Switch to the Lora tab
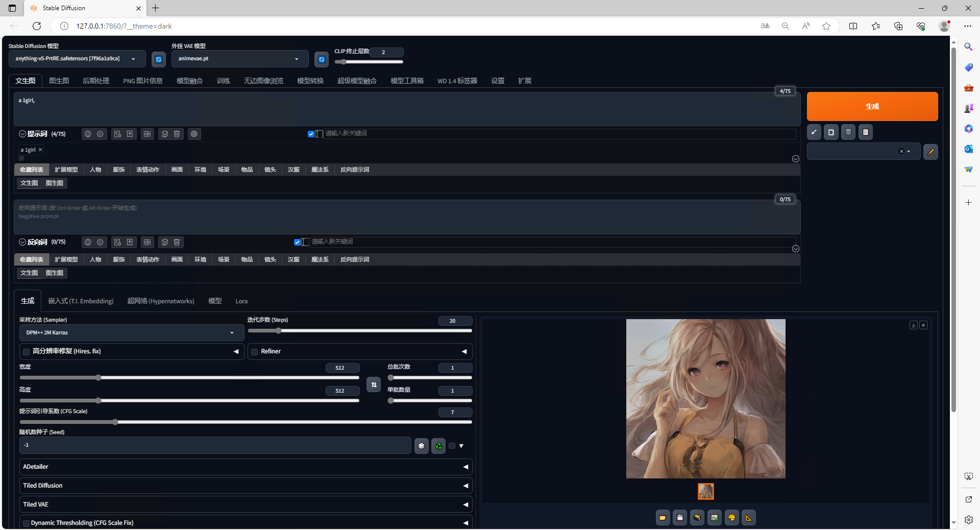The height and width of the screenshot is (530, 980). (241, 301)
